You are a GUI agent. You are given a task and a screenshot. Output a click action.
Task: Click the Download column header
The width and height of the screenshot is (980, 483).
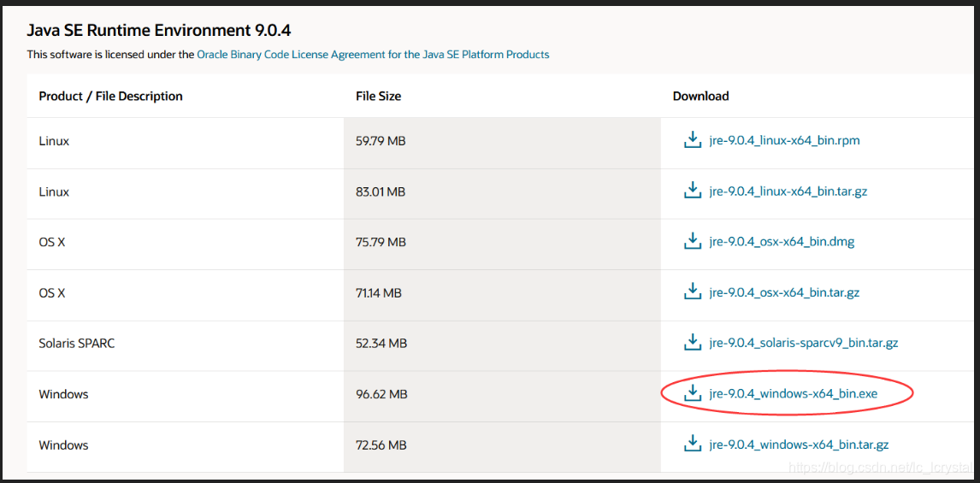click(x=700, y=97)
